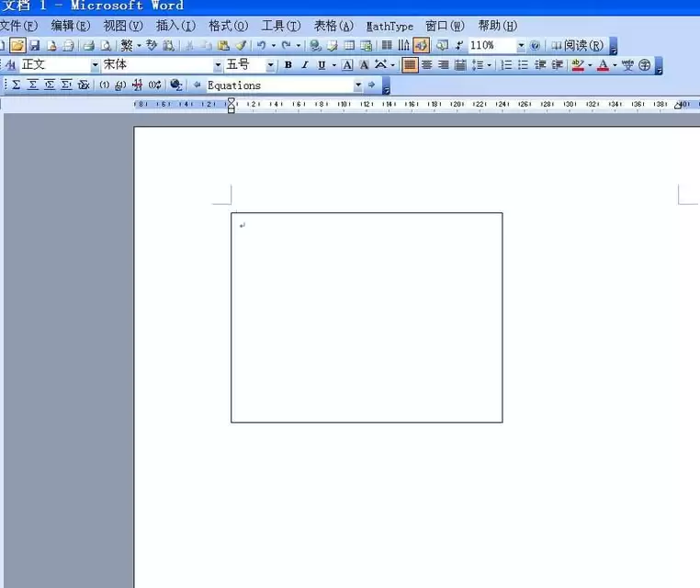Open the zoom percentage dropdown arrow
700x588 pixels.
point(521,46)
